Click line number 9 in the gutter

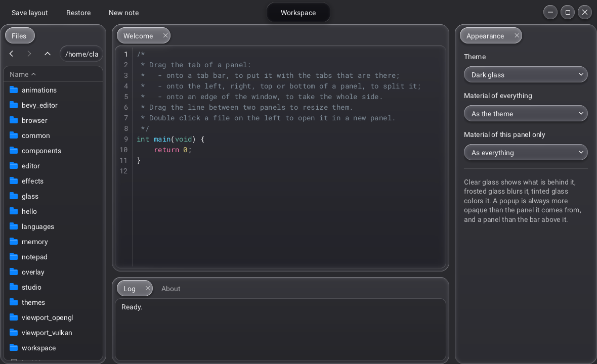point(125,139)
